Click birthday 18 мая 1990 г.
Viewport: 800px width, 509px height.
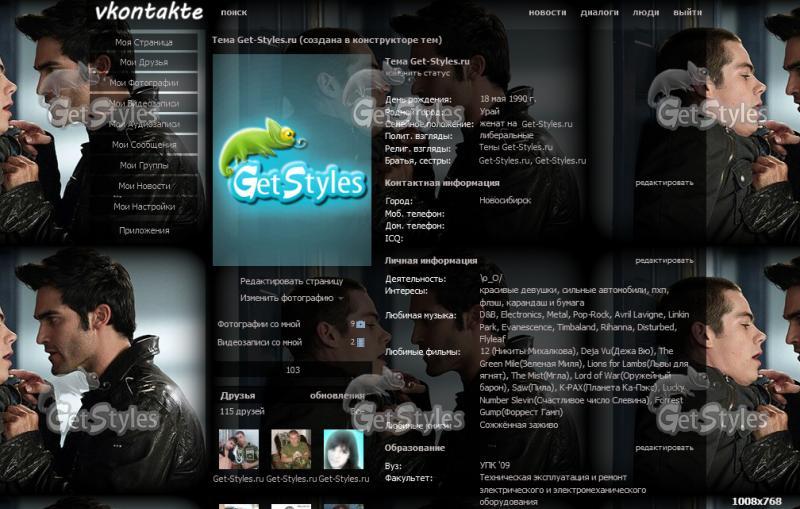pyautogui.click(x=507, y=99)
